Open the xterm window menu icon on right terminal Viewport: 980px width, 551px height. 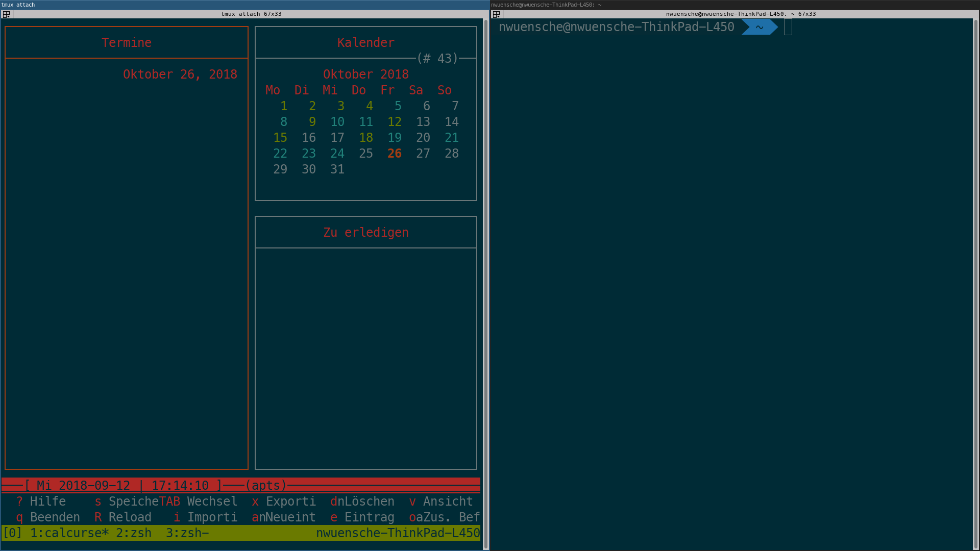point(496,15)
